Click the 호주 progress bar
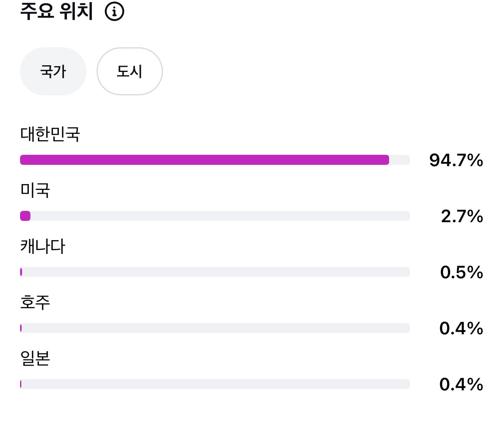Image resolution: width=504 pixels, height=443 pixels. pos(215,328)
